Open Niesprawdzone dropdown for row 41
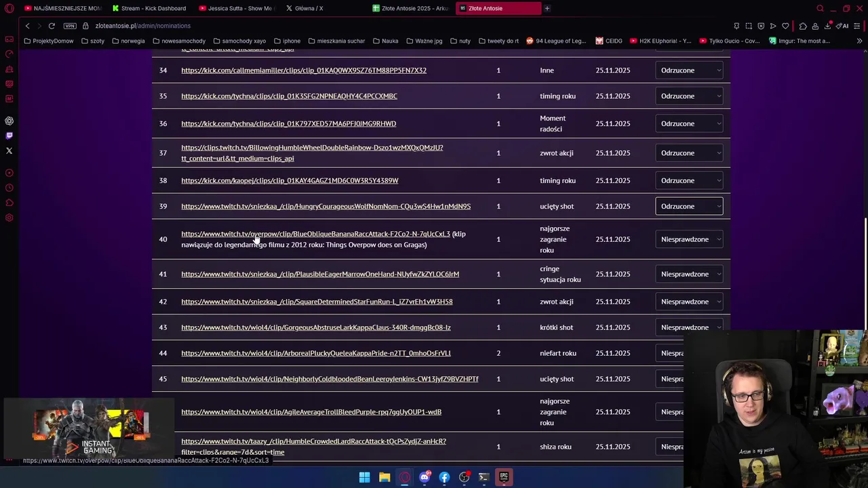868x488 pixels. click(689, 274)
